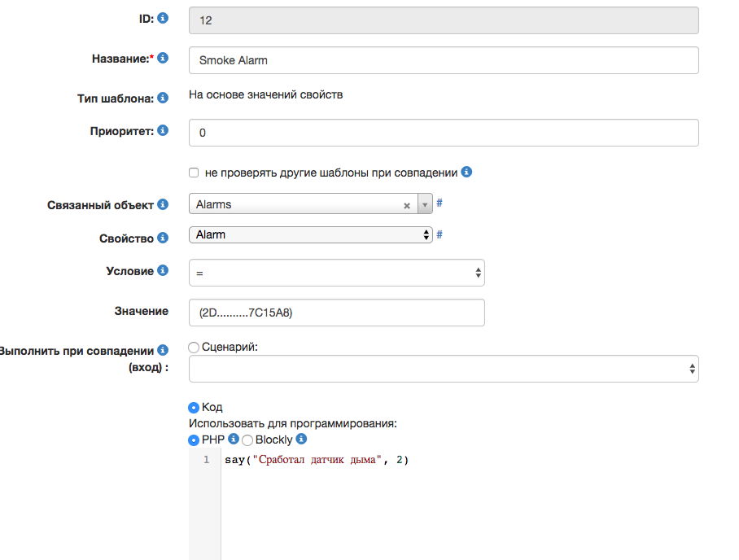Click the info icon beside Свойство label

163,238
